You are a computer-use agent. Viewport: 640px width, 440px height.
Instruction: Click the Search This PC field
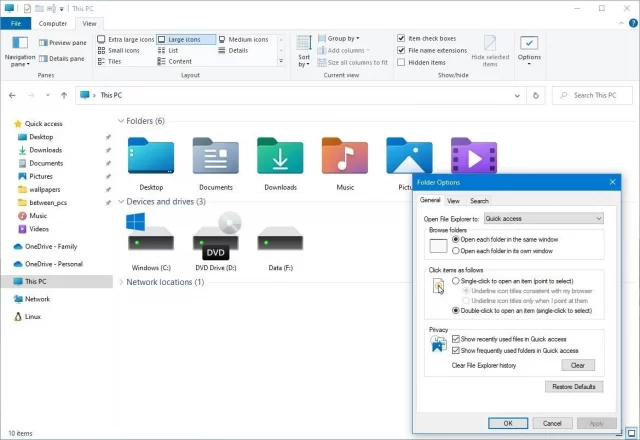click(592, 95)
